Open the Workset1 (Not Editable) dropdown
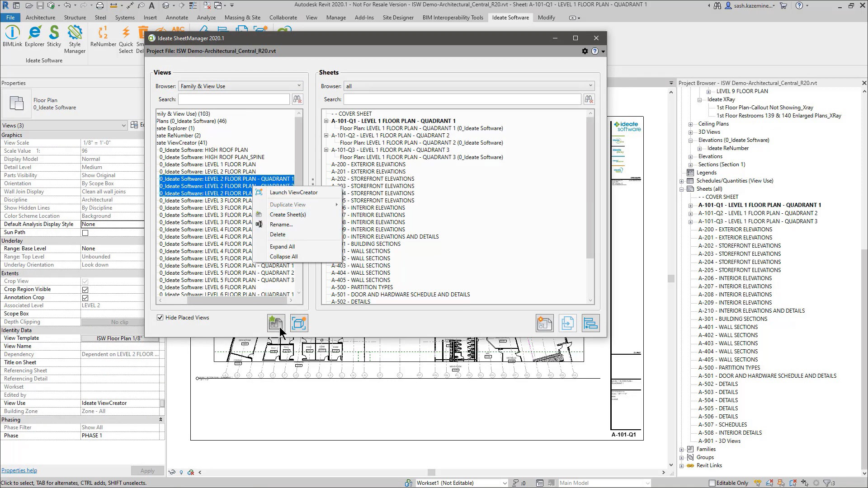 (461, 483)
